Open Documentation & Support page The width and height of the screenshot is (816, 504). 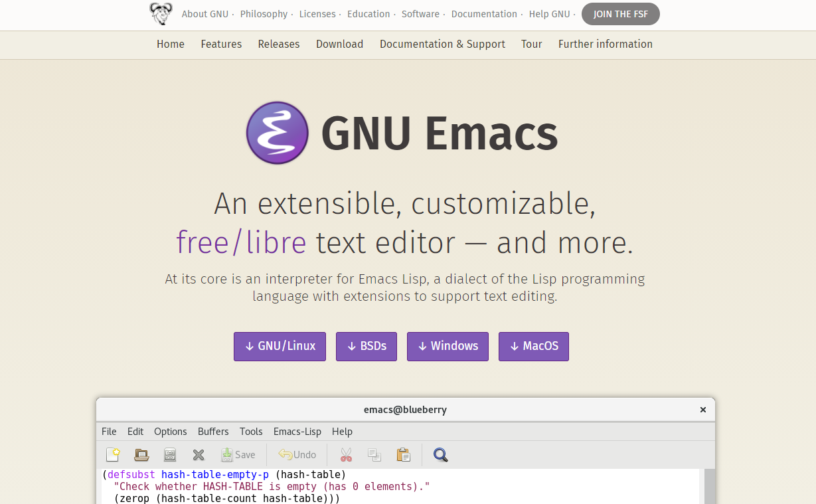pos(442,44)
